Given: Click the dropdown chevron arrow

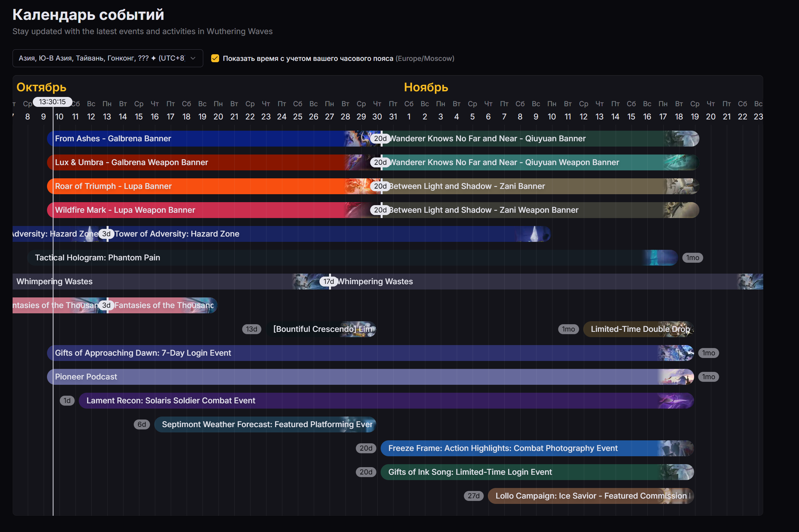Looking at the screenshot, I should coord(193,58).
